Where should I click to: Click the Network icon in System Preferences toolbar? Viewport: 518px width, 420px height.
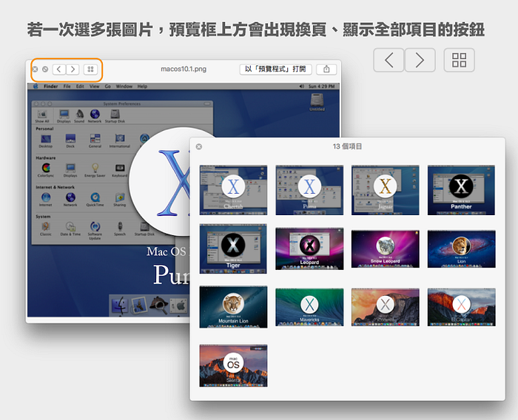pos(95,117)
